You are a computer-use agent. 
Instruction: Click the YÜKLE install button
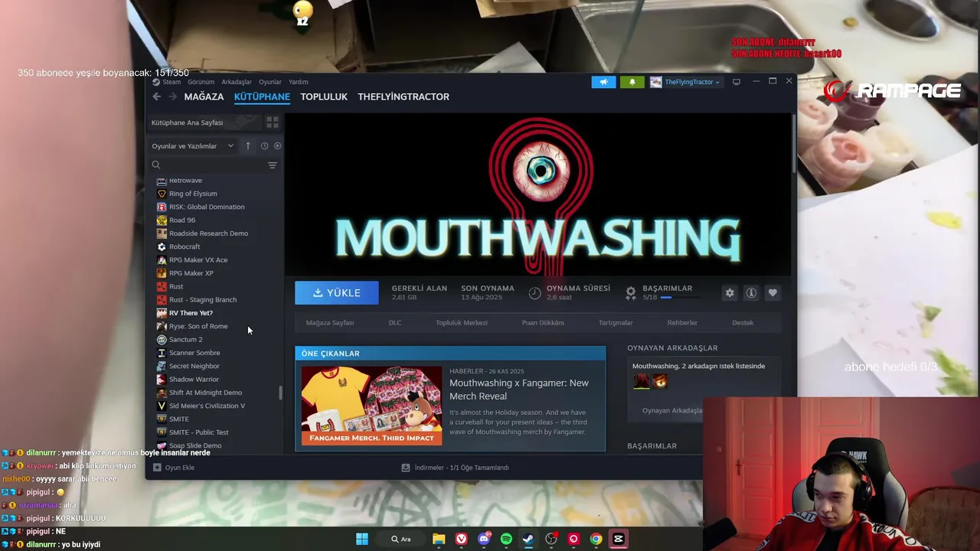click(337, 292)
